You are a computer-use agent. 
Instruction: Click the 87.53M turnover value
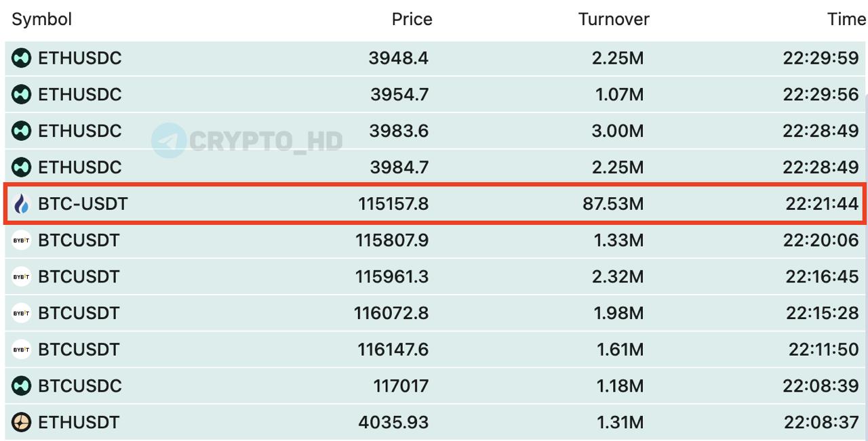(x=612, y=204)
